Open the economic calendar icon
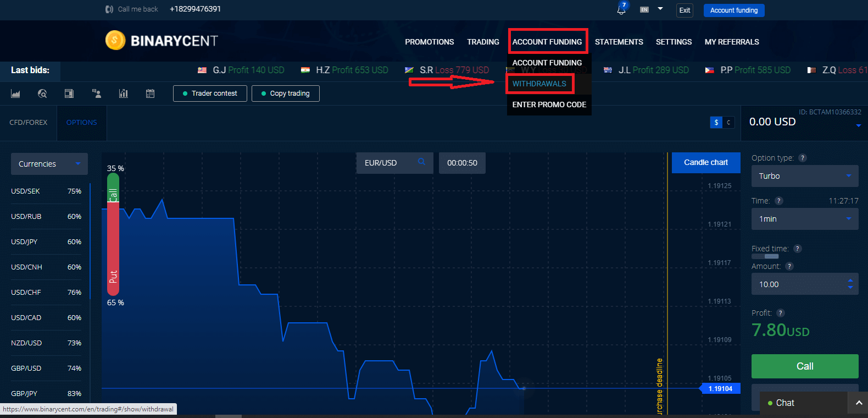The image size is (868, 418). click(150, 94)
